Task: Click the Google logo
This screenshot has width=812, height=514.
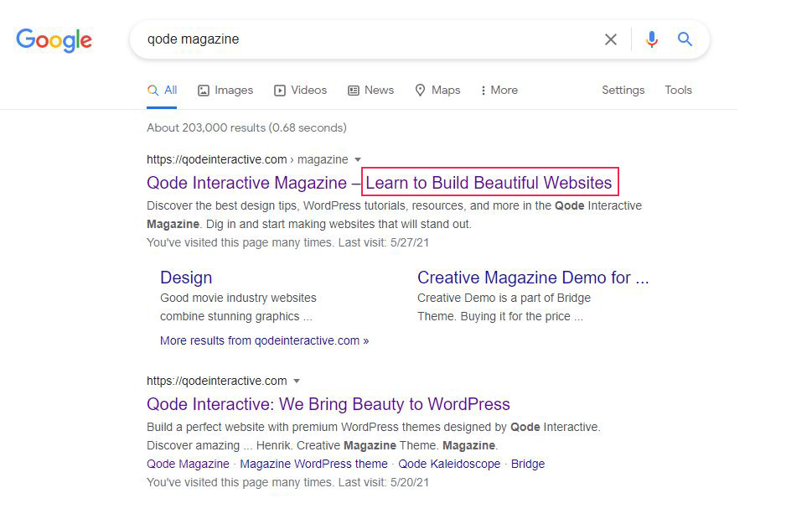Action: pos(54,40)
